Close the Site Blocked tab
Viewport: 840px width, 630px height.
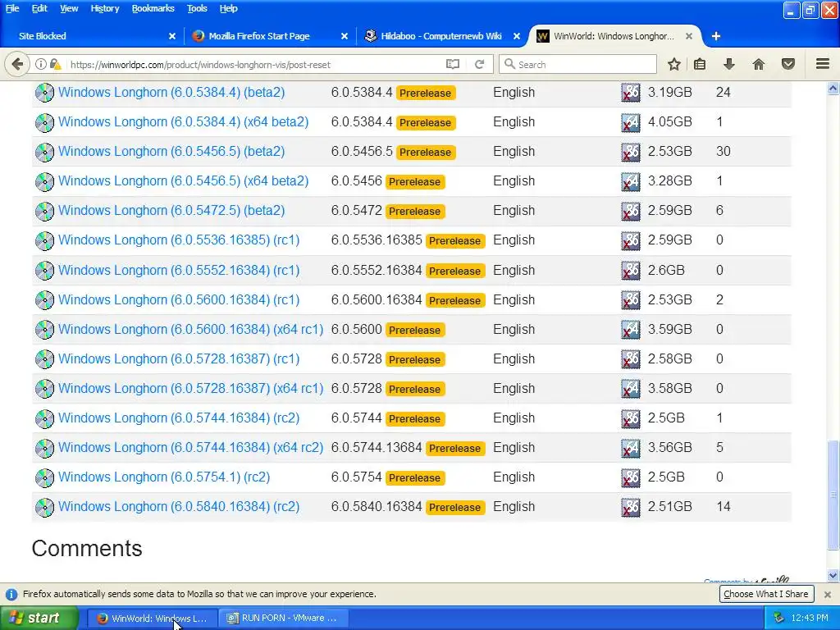click(x=172, y=36)
